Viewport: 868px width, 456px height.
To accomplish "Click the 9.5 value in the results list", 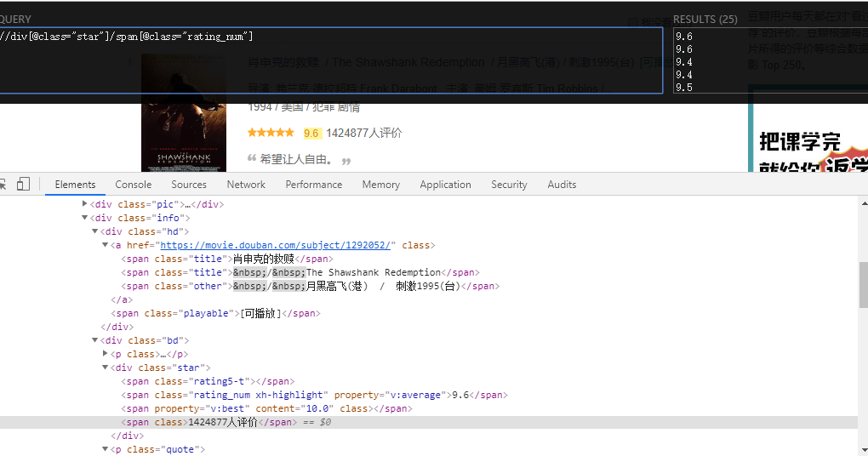I will coord(683,88).
